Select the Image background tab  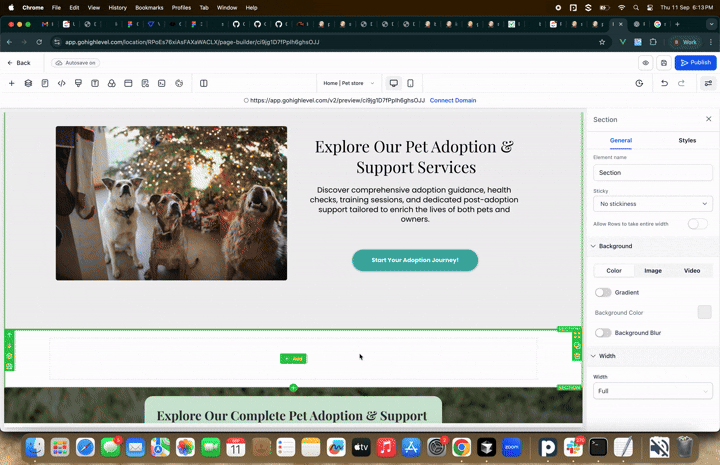652,270
